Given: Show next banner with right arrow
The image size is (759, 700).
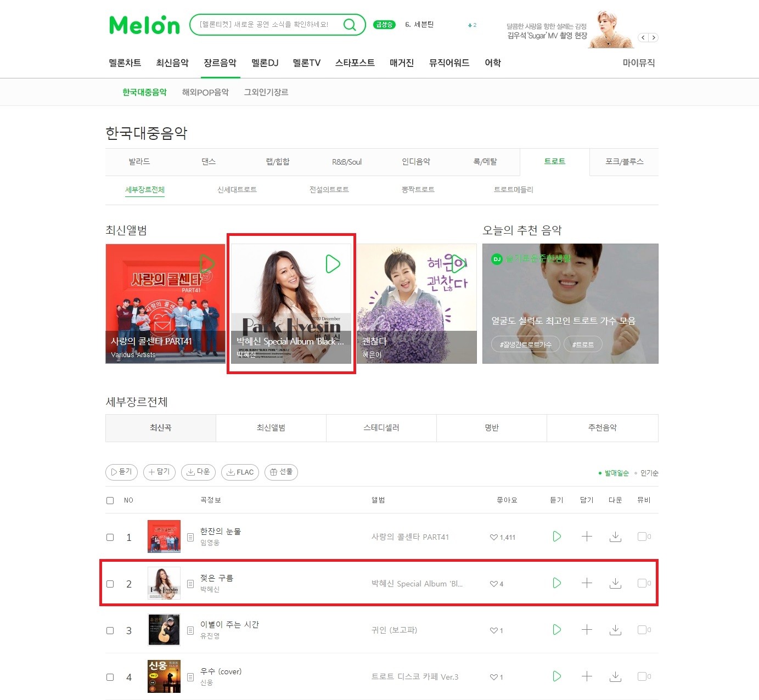Looking at the screenshot, I should (x=653, y=38).
